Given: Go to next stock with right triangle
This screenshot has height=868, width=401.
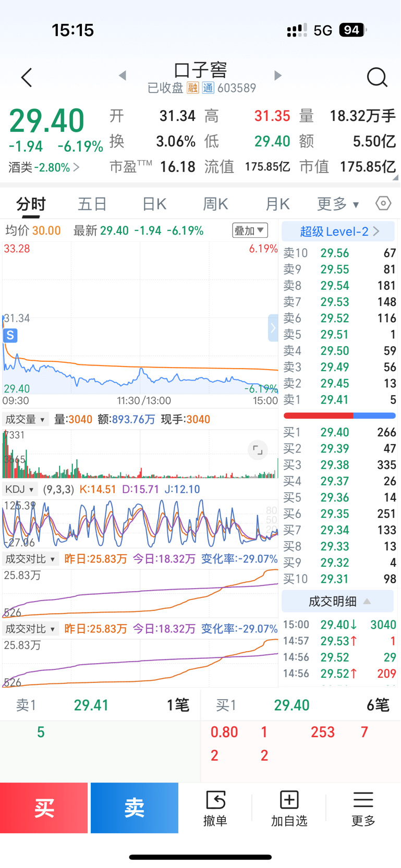Looking at the screenshot, I should (x=278, y=76).
